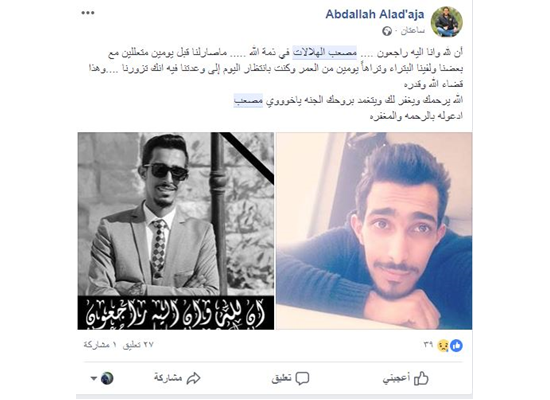Open the color selfie photo
Image resolution: width=550 pixels, height=400 pixels.
374,231
